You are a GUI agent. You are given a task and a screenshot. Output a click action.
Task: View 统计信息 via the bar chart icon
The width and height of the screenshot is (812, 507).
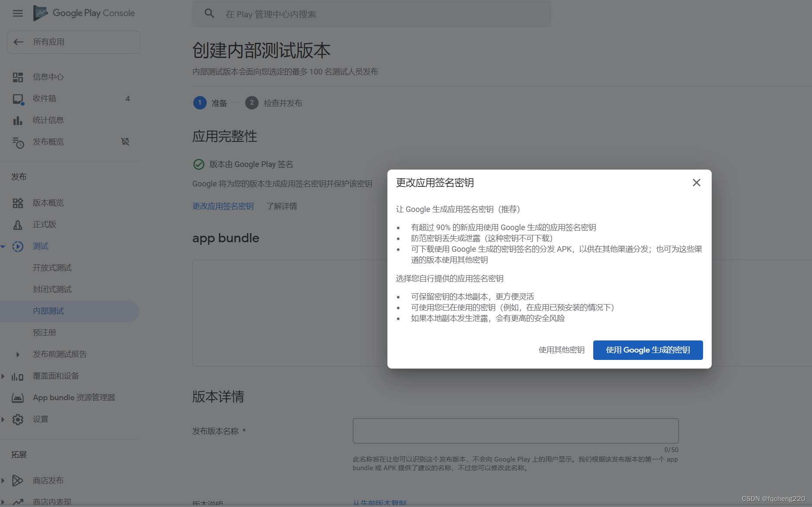18,120
